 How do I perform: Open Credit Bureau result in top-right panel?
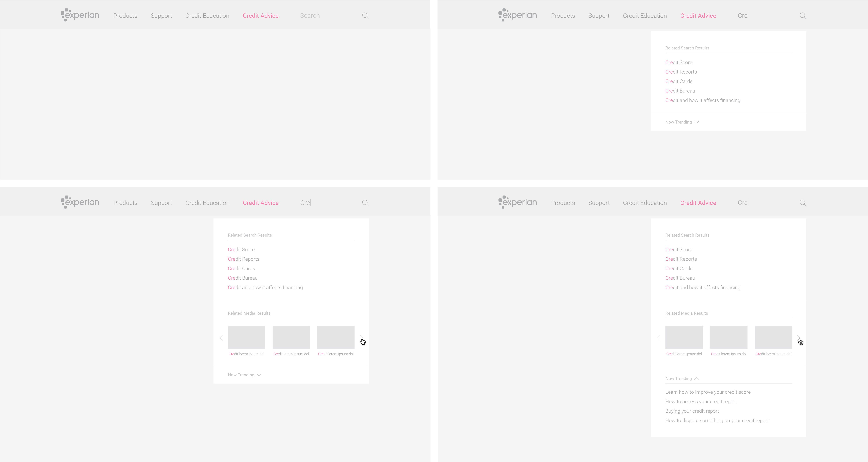[x=680, y=91]
